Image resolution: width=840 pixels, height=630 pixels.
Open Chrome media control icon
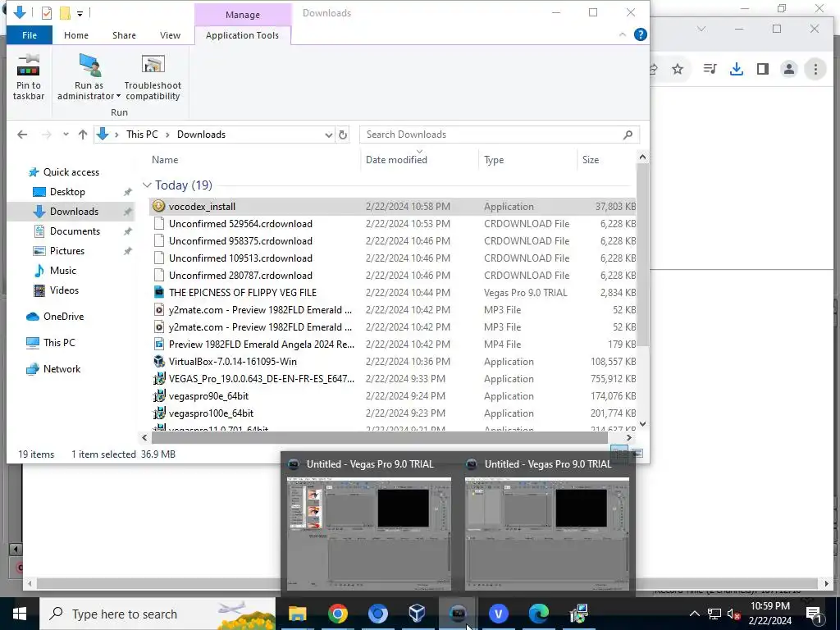(710, 69)
